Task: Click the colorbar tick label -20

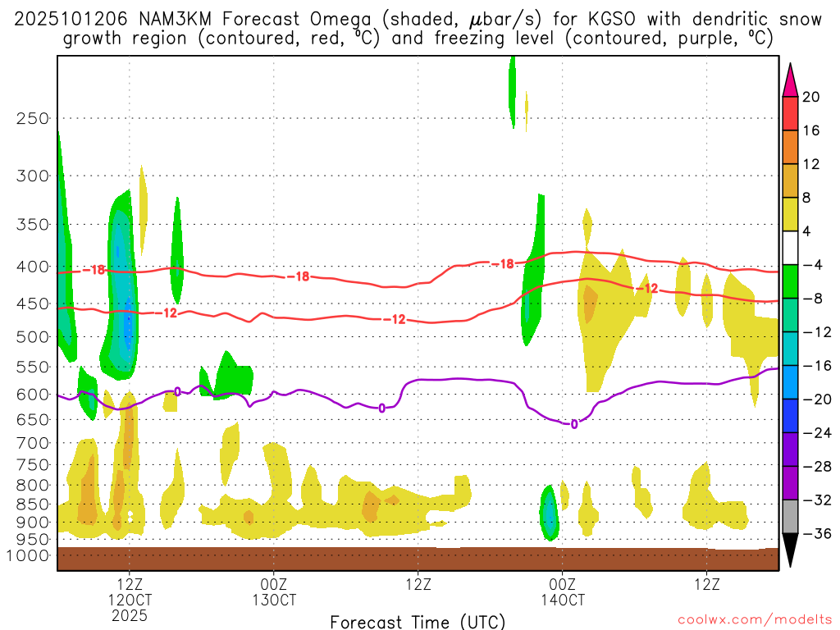Action: pos(817,399)
